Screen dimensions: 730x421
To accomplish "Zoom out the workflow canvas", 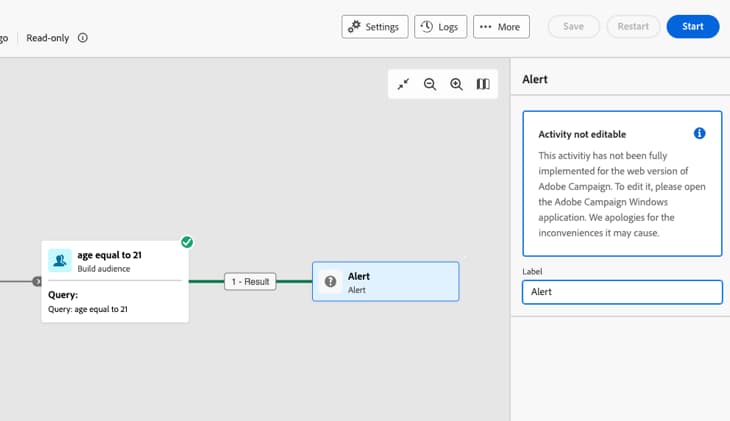I will coord(430,84).
